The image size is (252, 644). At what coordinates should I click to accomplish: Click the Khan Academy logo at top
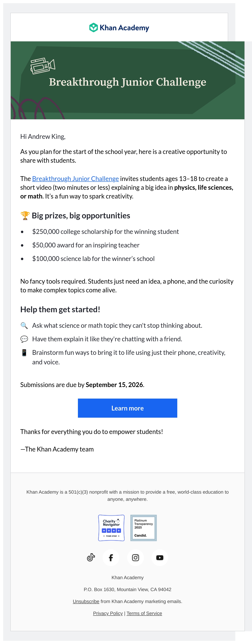tap(119, 27)
